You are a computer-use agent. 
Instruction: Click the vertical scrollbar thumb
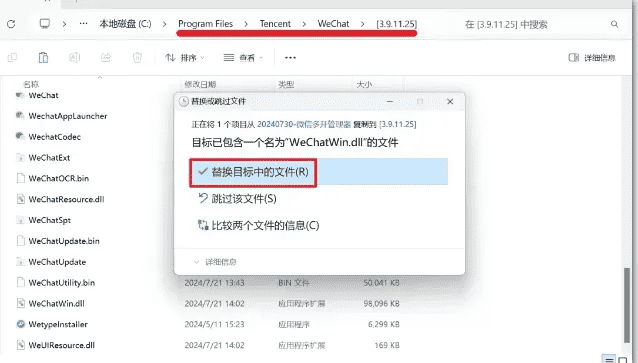pos(628,305)
